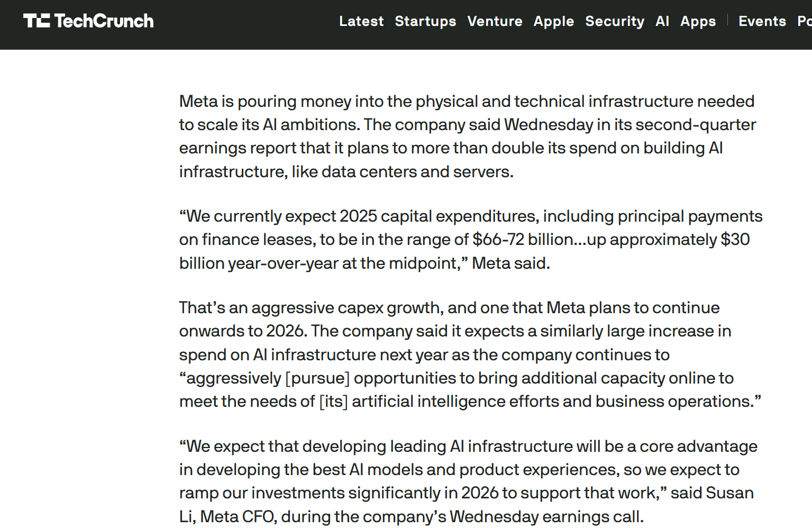Open the Latest navigation section
This screenshot has width=812, height=528.
pyautogui.click(x=361, y=21)
